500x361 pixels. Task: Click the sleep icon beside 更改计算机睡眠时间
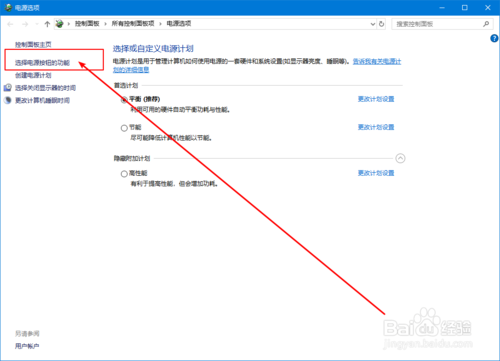[x=8, y=100]
